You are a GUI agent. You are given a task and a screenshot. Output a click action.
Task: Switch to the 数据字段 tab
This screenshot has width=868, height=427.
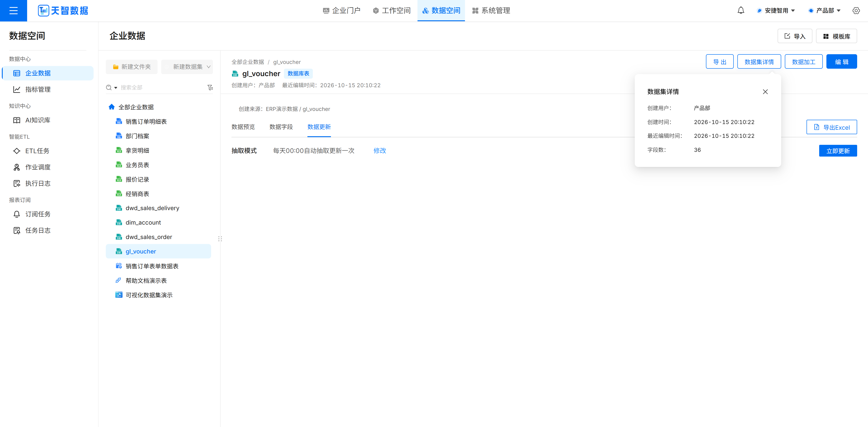(x=281, y=127)
